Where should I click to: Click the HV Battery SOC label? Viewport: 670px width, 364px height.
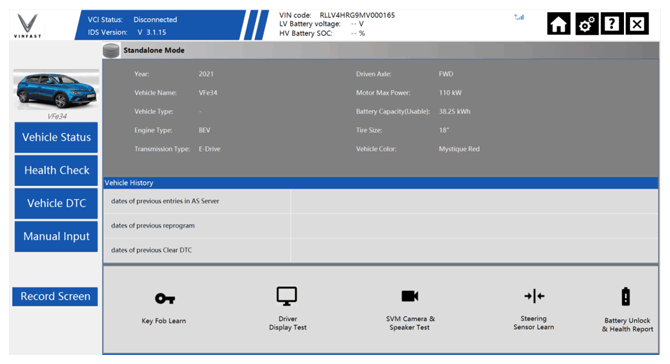[306, 33]
